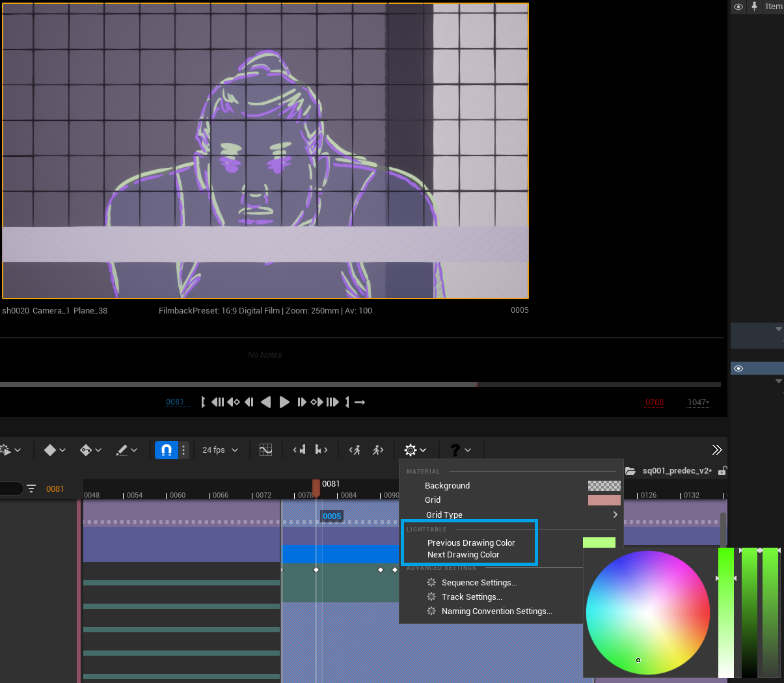Select the Background menu entry

[447, 485]
